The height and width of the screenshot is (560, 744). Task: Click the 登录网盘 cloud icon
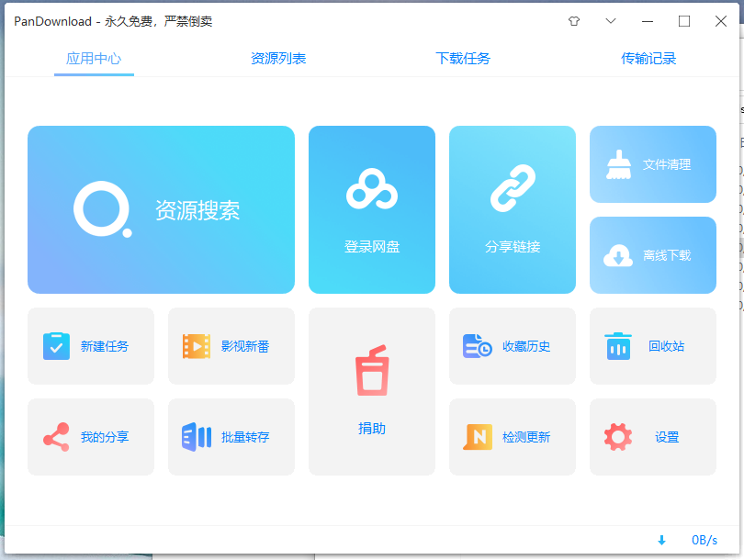click(x=372, y=189)
